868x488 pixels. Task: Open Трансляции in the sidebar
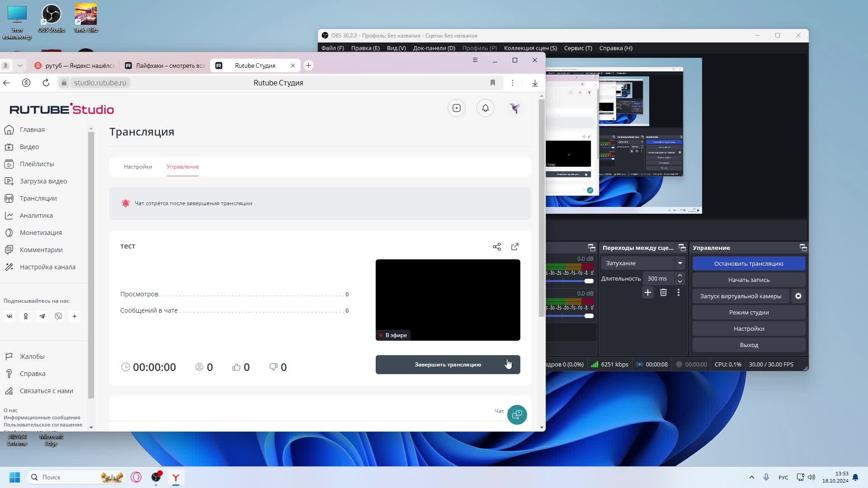pyautogui.click(x=31, y=198)
